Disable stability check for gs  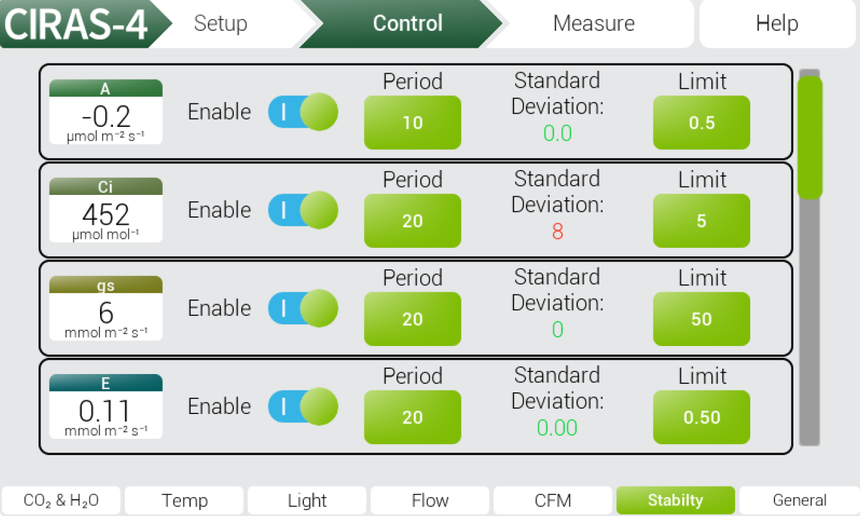click(x=302, y=308)
